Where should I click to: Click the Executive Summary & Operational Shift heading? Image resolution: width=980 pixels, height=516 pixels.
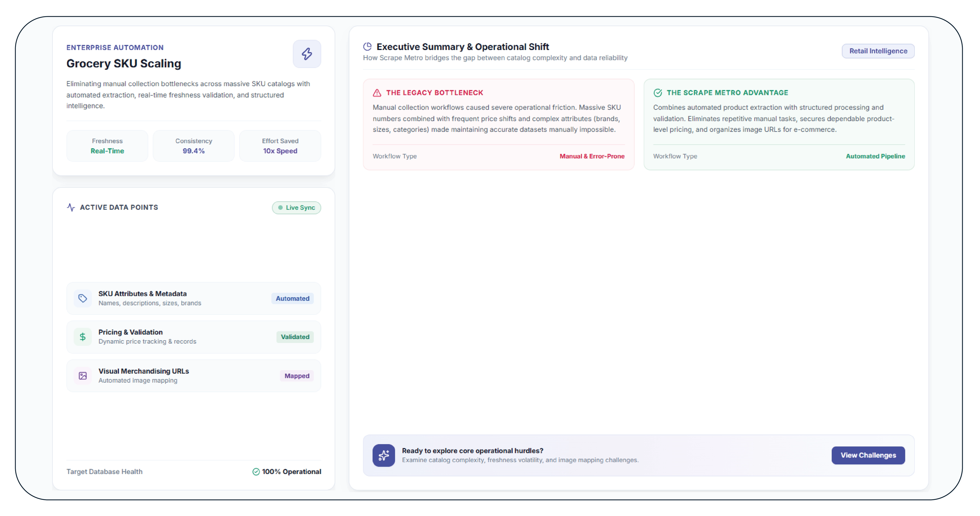coord(463,47)
